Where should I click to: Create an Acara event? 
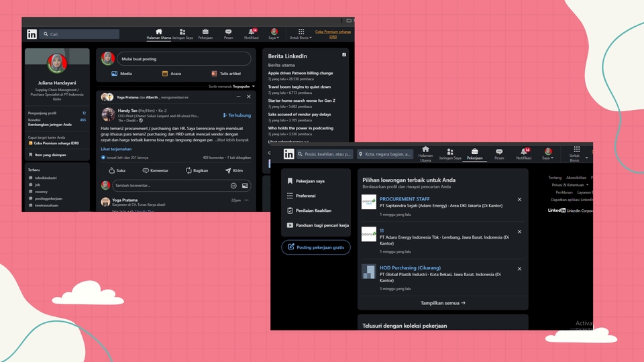tap(172, 74)
